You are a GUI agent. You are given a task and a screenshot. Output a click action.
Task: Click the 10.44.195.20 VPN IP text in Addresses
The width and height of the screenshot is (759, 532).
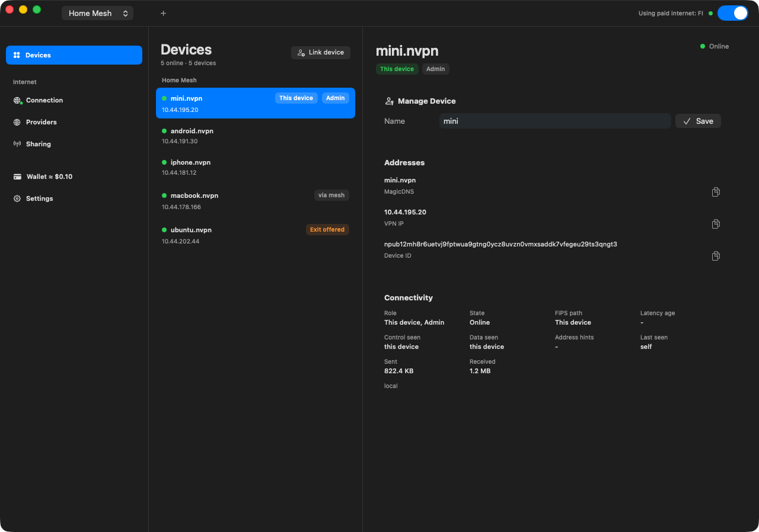[x=405, y=212]
